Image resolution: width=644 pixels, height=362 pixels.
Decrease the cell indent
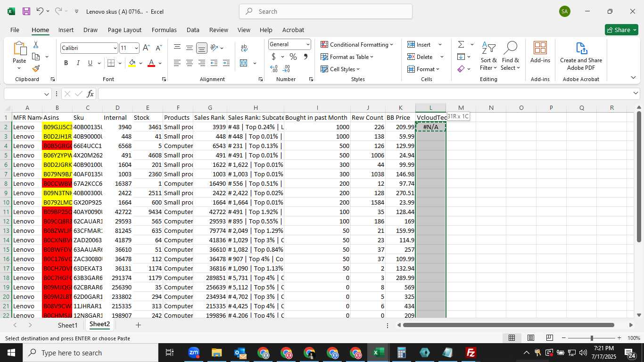pos(214,63)
